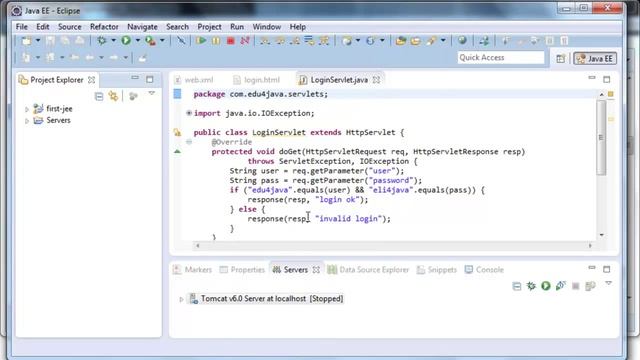Open the Refactor menu
The image size is (640, 360).
pyautogui.click(x=104, y=27)
